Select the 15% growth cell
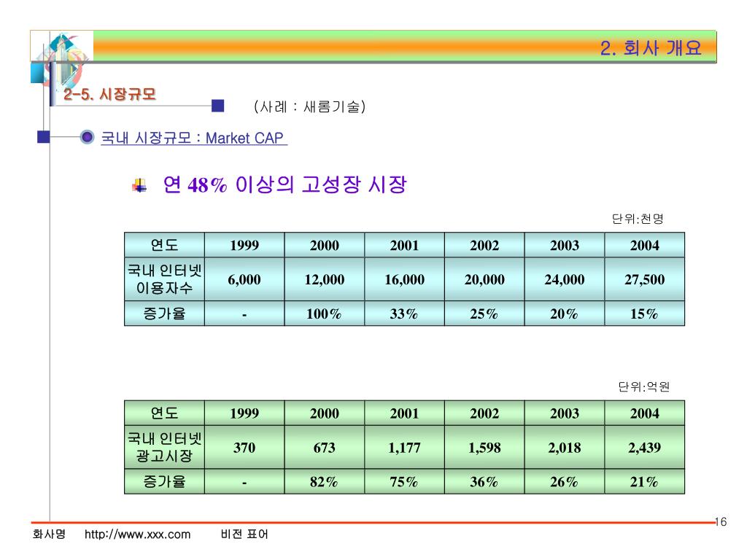Image resolution: width=747 pixels, height=560 pixels. click(645, 314)
